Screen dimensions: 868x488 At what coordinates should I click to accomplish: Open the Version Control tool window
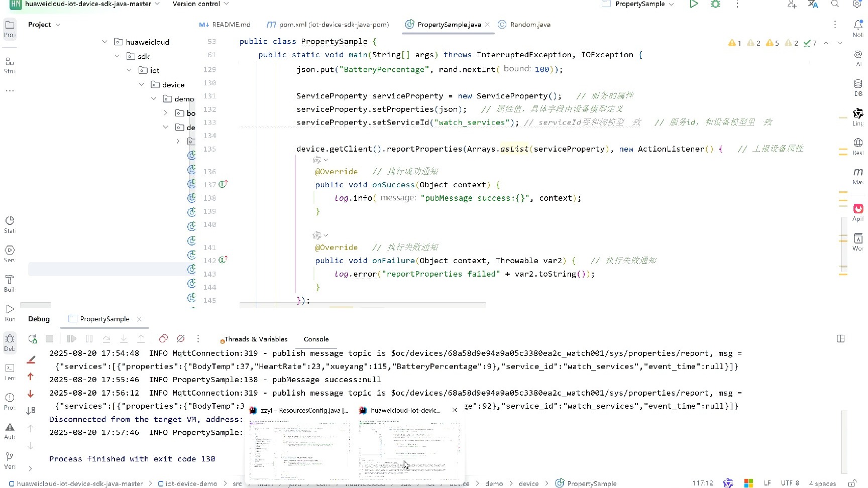coord(10,460)
